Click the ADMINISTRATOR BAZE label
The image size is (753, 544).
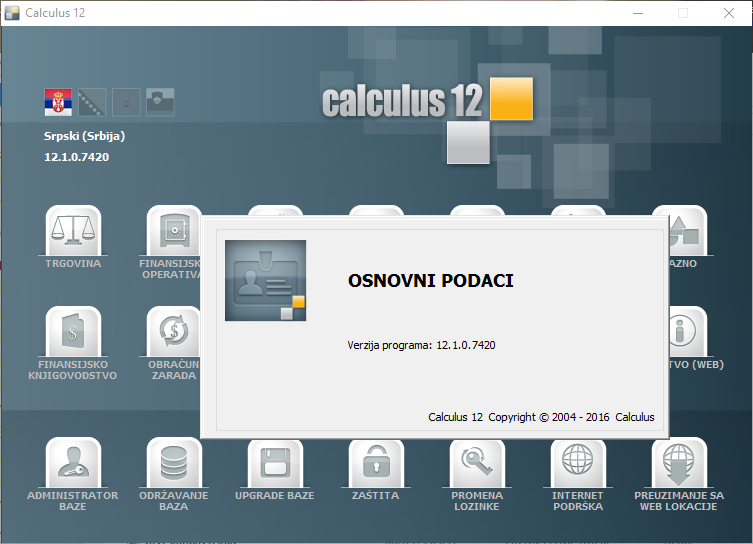pyautogui.click(x=73, y=501)
